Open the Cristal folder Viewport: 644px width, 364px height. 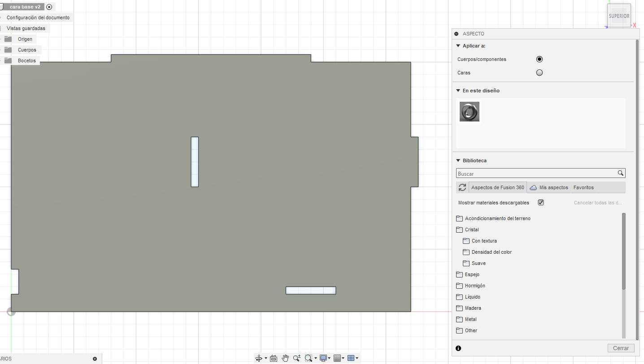[467, 230]
